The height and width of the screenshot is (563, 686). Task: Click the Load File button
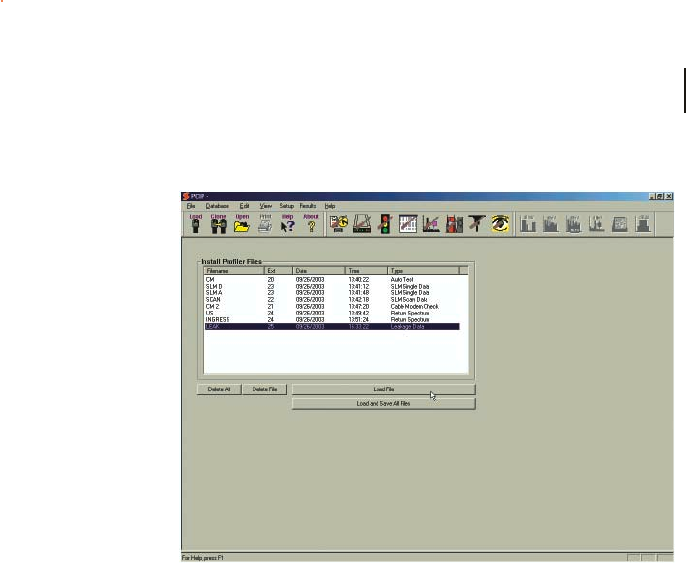(x=384, y=389)
